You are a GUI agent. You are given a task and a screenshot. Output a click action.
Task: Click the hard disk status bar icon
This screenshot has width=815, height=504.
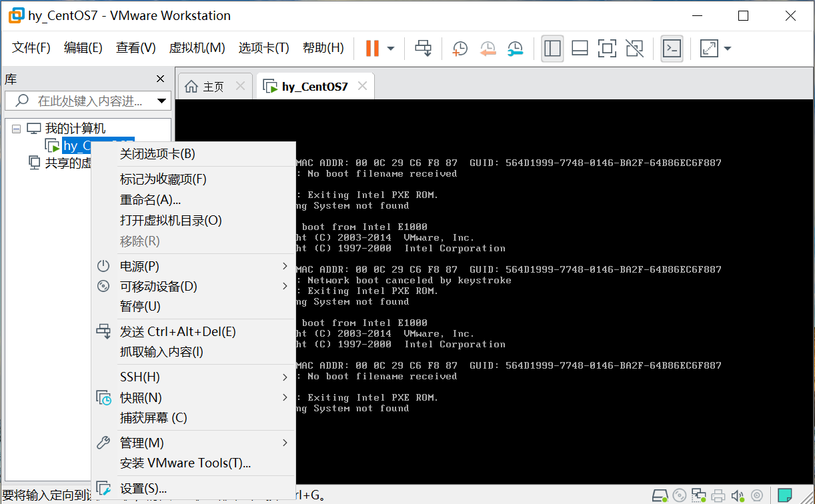pyautogui.click(x=660, y=495)
